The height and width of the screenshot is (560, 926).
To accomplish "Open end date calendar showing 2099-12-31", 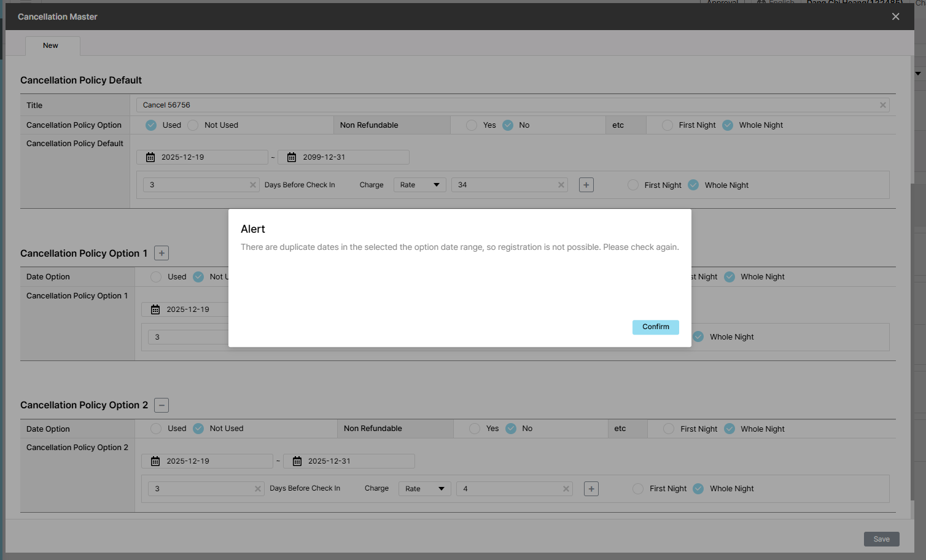I will coord(292,157).
